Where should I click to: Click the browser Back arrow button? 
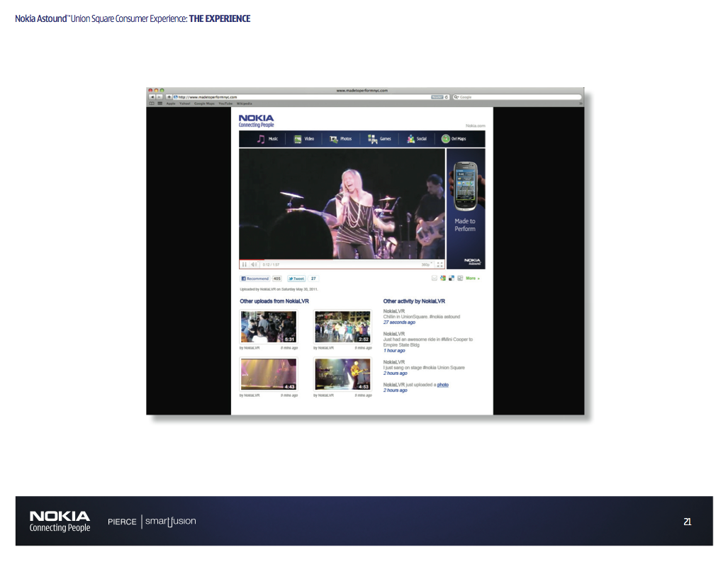152,97
